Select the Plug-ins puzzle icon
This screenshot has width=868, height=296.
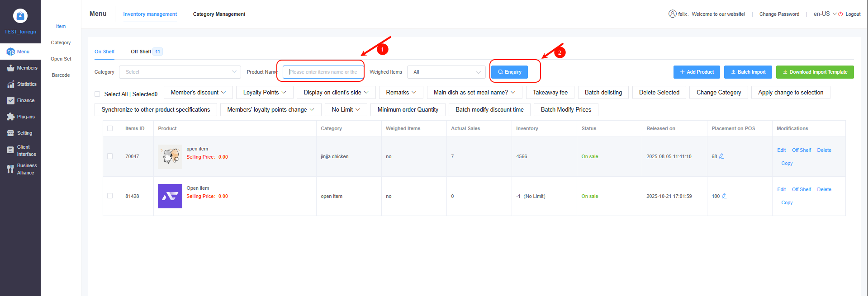[x=10, y=117]
